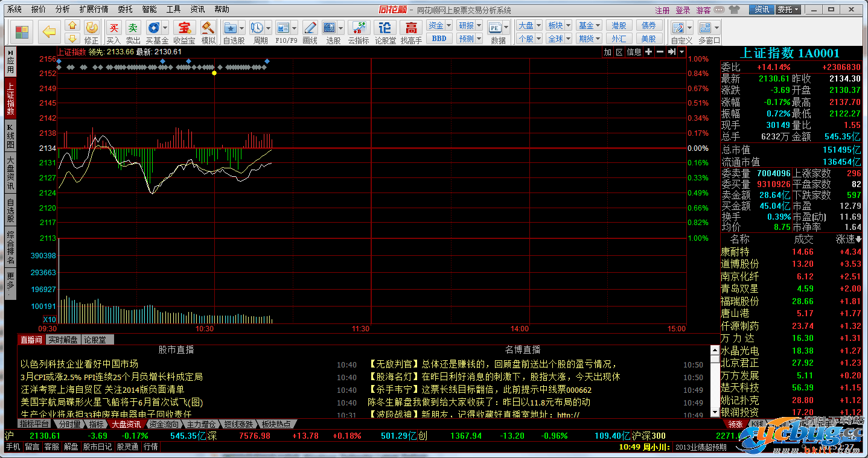Viewport: 868px width, 458px height.
Task: Select the 综合排名 sidebar tab
Action: tap(10, 247)
